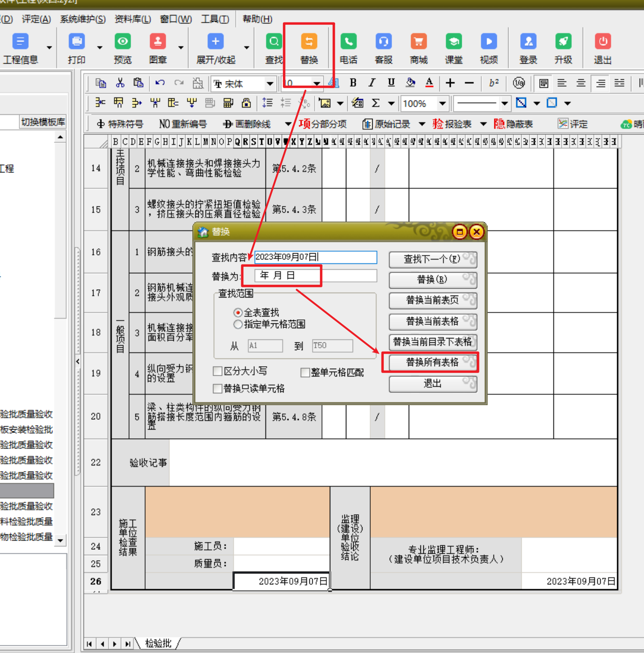Open the 资料库(L) menu
Viewport: 644px width, 653px height.
[x=133, y=19]
